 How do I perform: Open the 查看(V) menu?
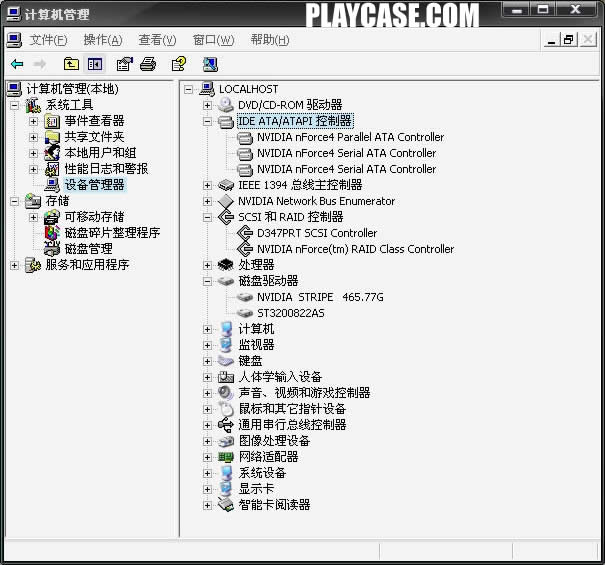(x=157, y=40)
